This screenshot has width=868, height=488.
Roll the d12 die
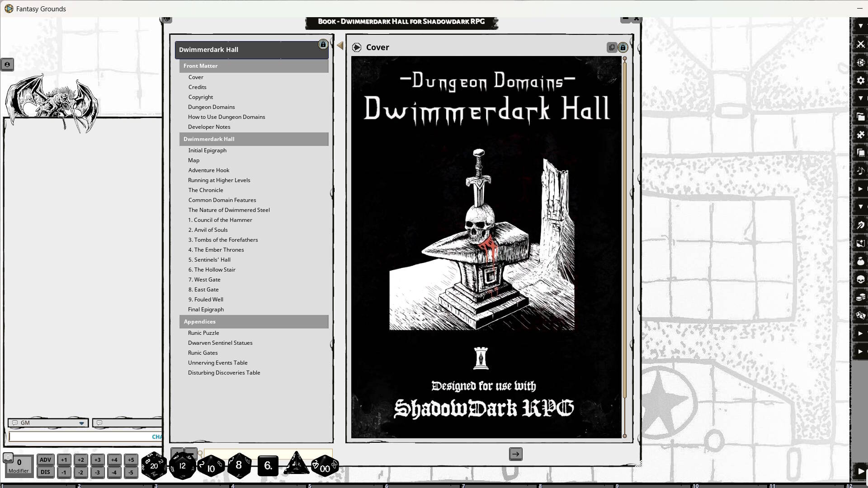pyautogui.click(x=183, y=466)
